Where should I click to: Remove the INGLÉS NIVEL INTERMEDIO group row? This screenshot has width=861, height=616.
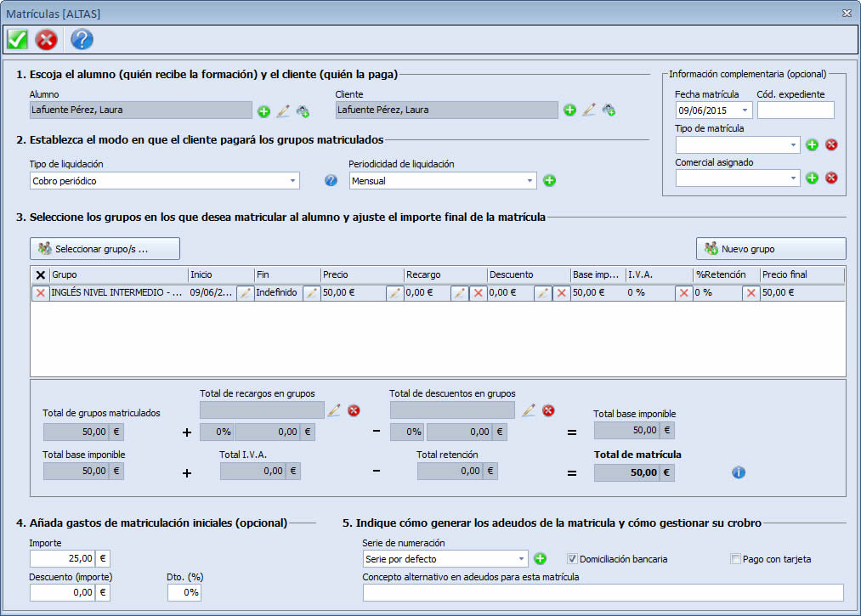[40, 292]
